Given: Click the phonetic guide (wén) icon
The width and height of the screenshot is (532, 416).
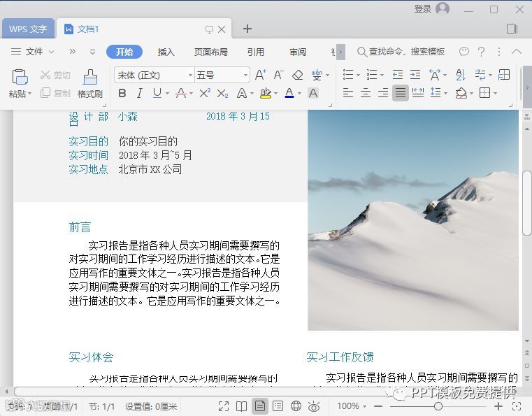Looking at the screenshot, I should click(x=317, y=75).
